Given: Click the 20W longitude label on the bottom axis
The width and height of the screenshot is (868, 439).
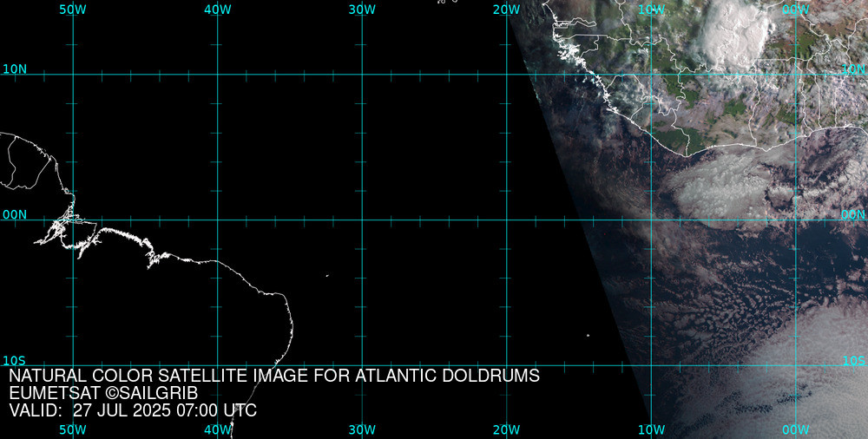Looking at the screenshot, I should point(507,430).
